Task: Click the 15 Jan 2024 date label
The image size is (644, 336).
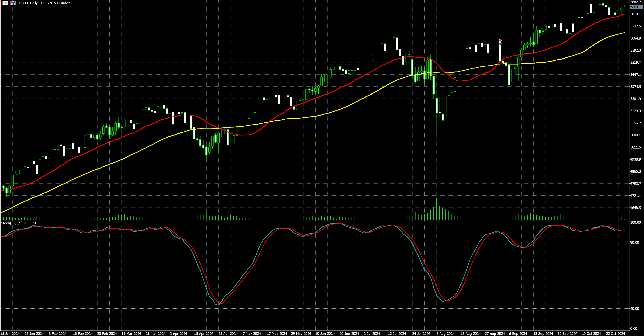Action: tap(10, 334)
